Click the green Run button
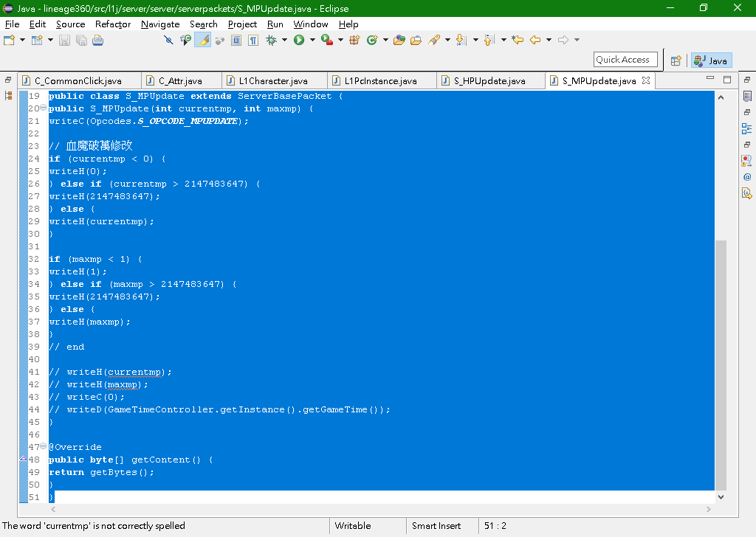756x537 pixels. coord(299,40)
